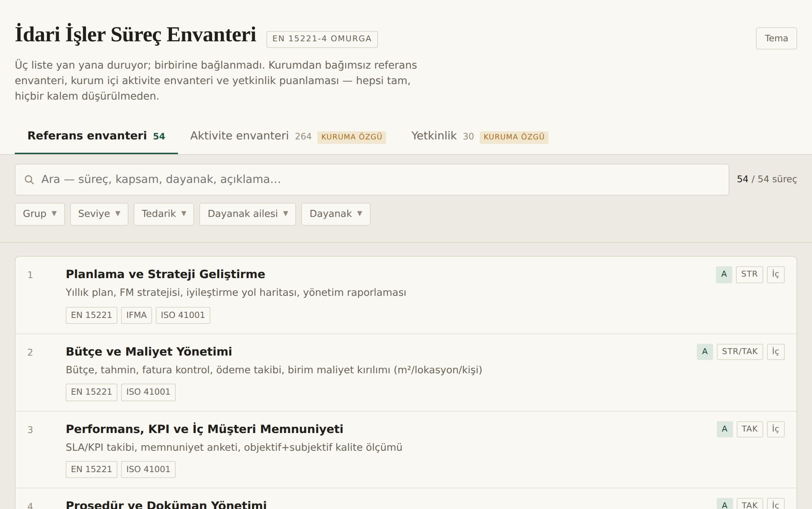Image resolution: width=812 pixels, height=509 pixels.
Task: Click ISO 41001 tag in Performans row
Action: 148,469
